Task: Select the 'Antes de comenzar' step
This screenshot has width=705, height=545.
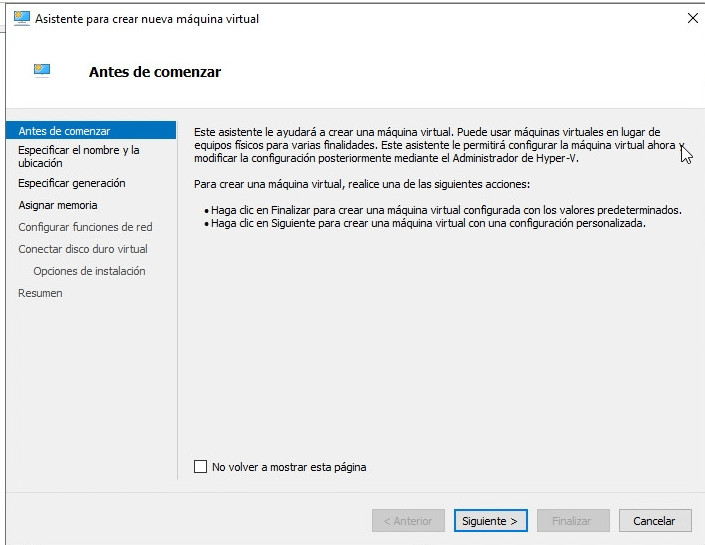Action: 64,131
